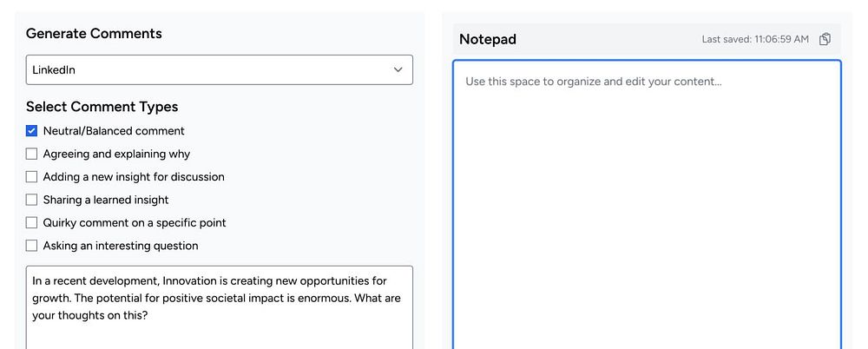
Task: Uncheck the Neutral/Balanced comment checkbox
Action: click(x=32, y=131)
